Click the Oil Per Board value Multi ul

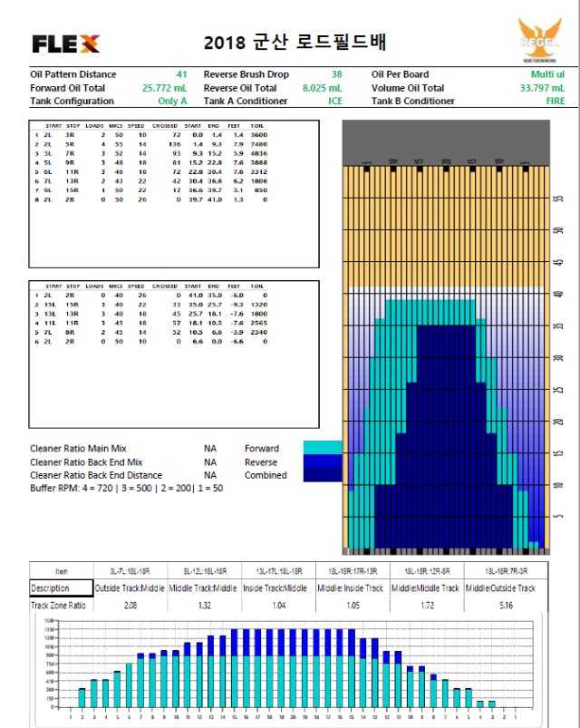[x=547, y=74]
